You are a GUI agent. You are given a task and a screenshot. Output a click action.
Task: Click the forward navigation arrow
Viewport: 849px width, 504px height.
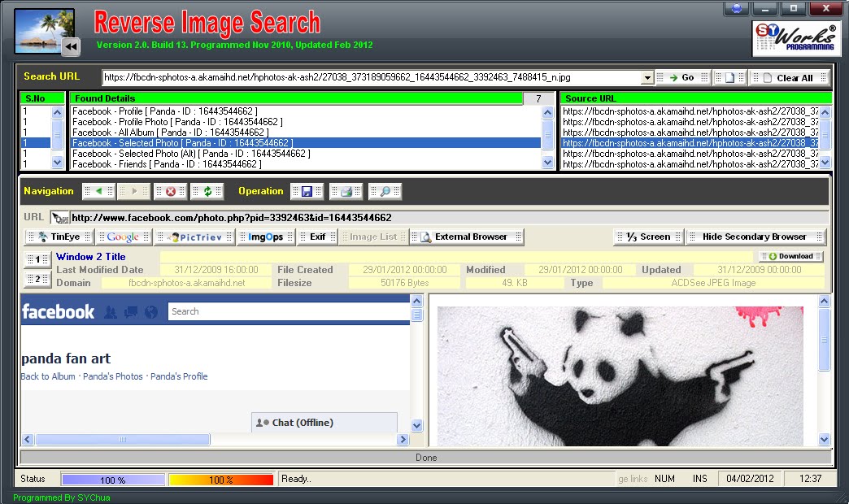coord(133,191)
